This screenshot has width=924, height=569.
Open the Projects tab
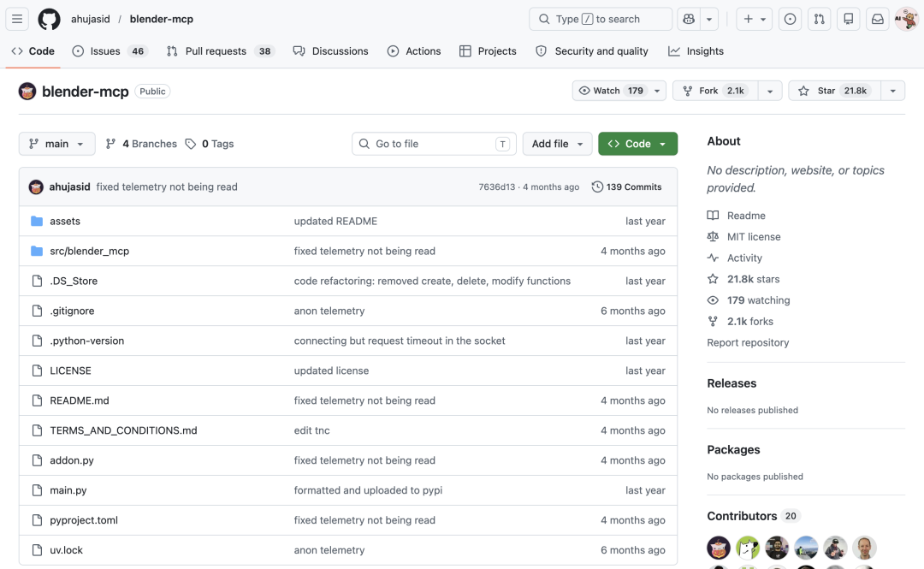[x=488, y=51]
